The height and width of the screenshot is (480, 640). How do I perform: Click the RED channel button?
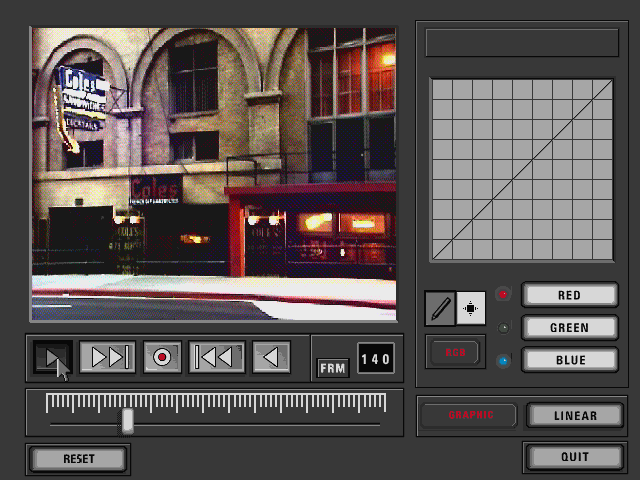(x=570, y=295)
